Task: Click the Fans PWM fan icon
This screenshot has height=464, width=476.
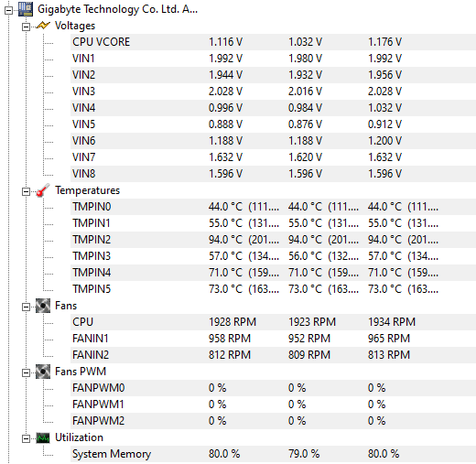Action: pyautogui.click(x=43, y=372)
